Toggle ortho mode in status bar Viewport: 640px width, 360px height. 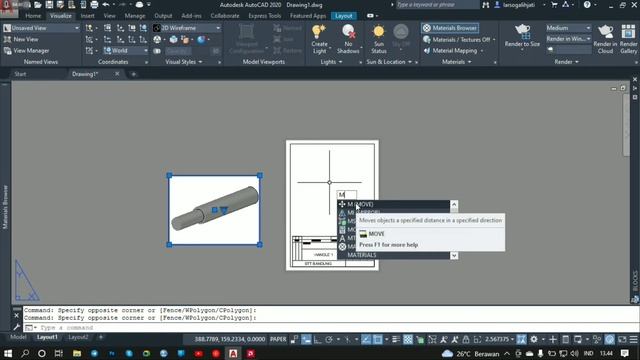coord(318,339)
